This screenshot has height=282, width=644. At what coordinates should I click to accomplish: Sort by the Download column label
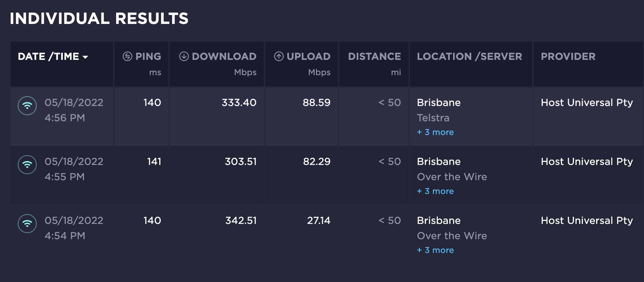click(x=224, y=56)
